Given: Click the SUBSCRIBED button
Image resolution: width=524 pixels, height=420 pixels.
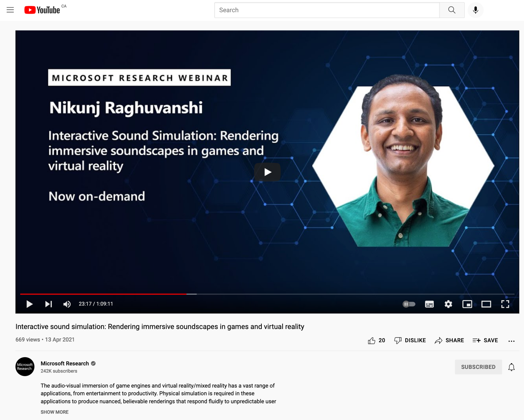Looking at the screenshot, I should click(478, 367).
